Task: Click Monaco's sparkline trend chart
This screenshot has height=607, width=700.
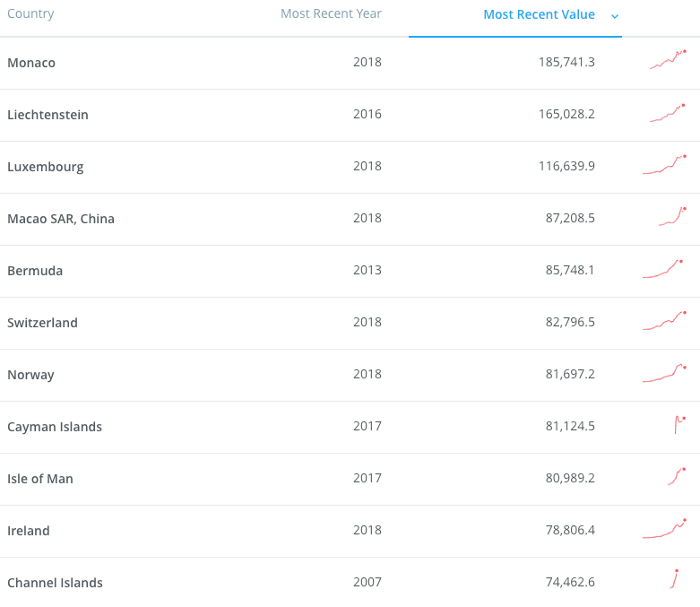Action: pyautogui.click(x=668, y=60)
